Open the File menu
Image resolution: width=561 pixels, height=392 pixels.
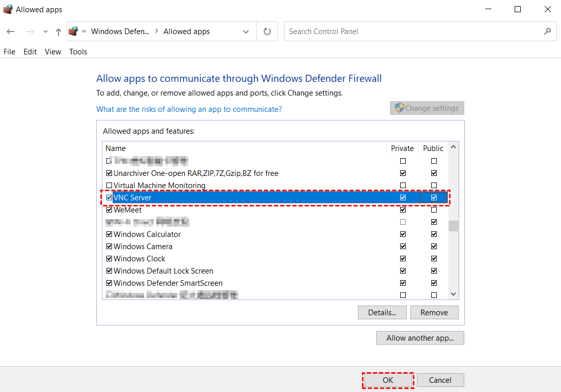click(9, 52)
